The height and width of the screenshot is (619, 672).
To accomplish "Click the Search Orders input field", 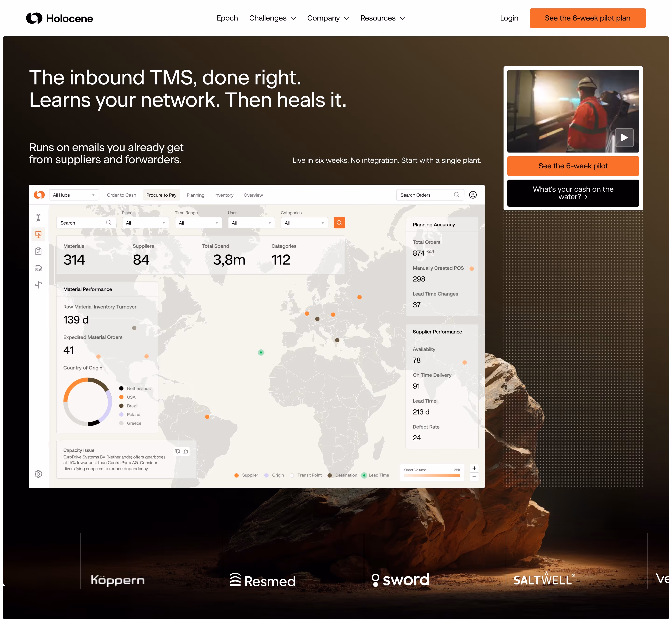I will (x=430, y=195).
